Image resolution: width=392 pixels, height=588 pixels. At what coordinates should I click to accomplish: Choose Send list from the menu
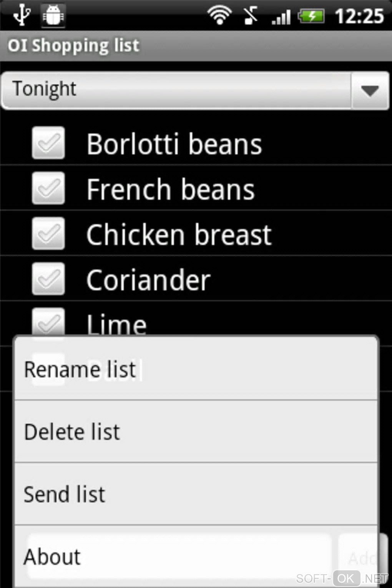196,494
